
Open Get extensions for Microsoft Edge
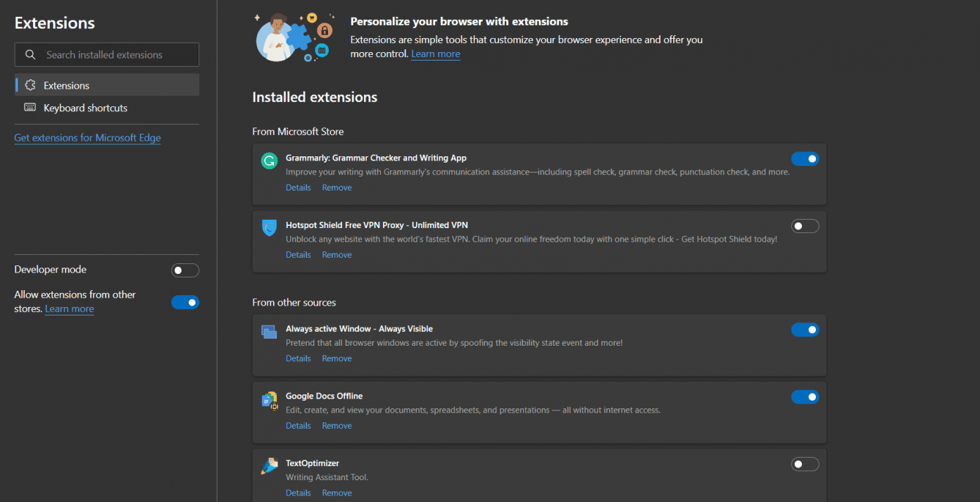click(x=87, y=137)
